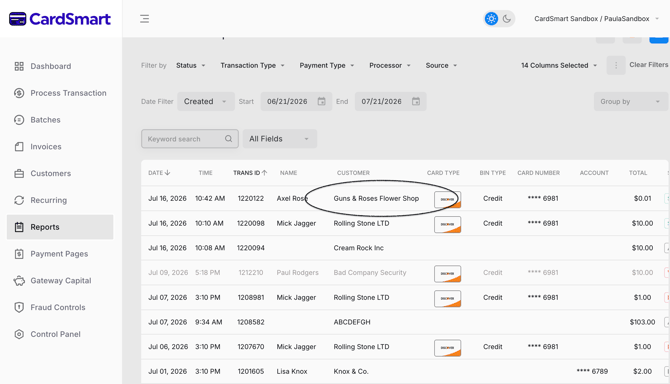Open Payment Pages
This screenshot has height=384, width=670.
(60, 254)
